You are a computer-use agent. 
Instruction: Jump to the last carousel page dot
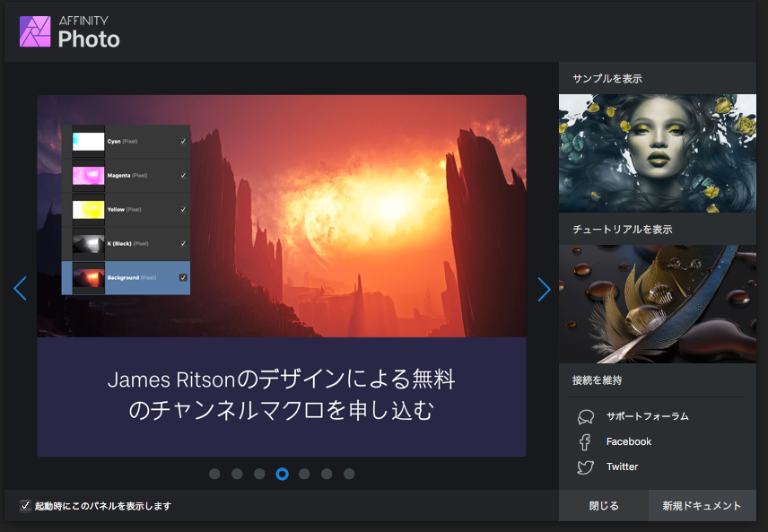[x=349, y=474]
